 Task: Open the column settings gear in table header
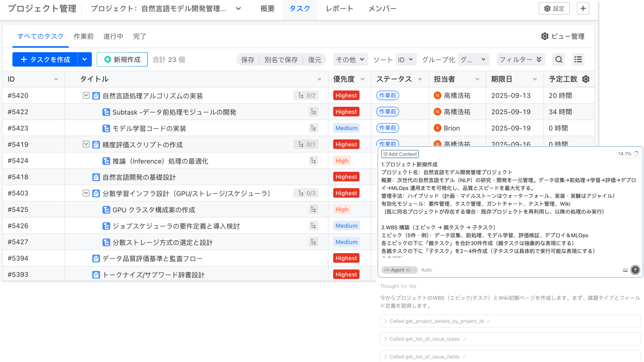[x=586, y=79]
